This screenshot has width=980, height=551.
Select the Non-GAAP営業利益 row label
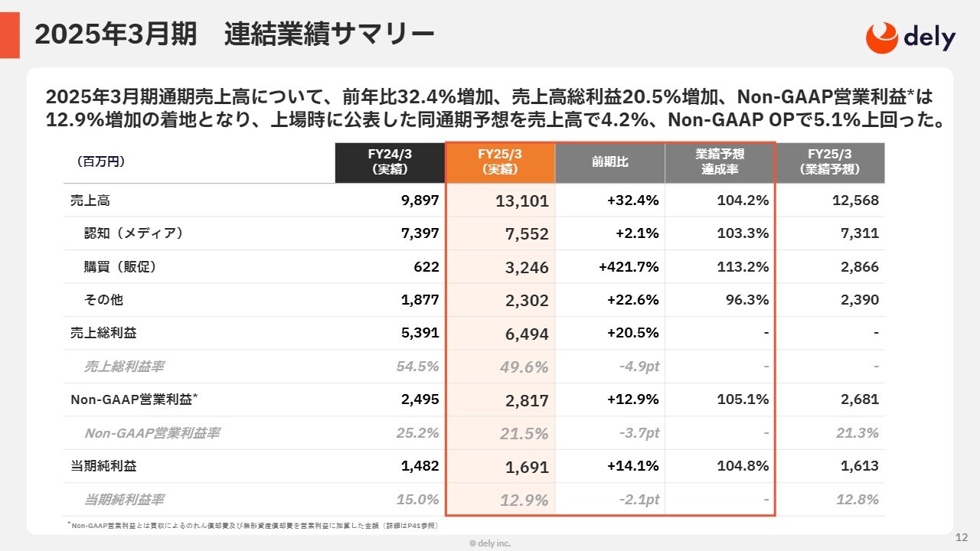[135, 399]
